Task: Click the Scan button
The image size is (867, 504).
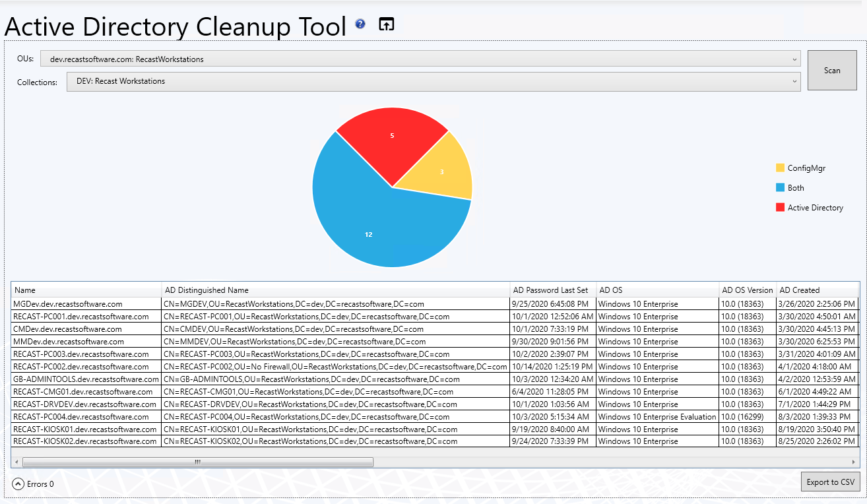Action: coord(832,71)
